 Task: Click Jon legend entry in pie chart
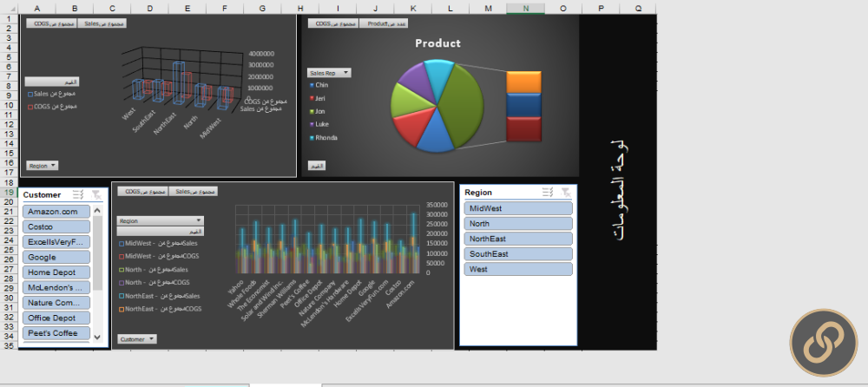point(318,111)
